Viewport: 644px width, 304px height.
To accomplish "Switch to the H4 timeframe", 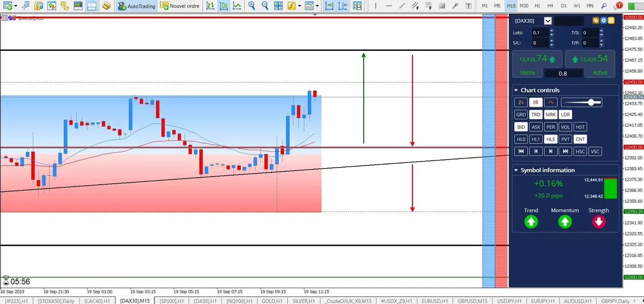I will tap(550, 6).
